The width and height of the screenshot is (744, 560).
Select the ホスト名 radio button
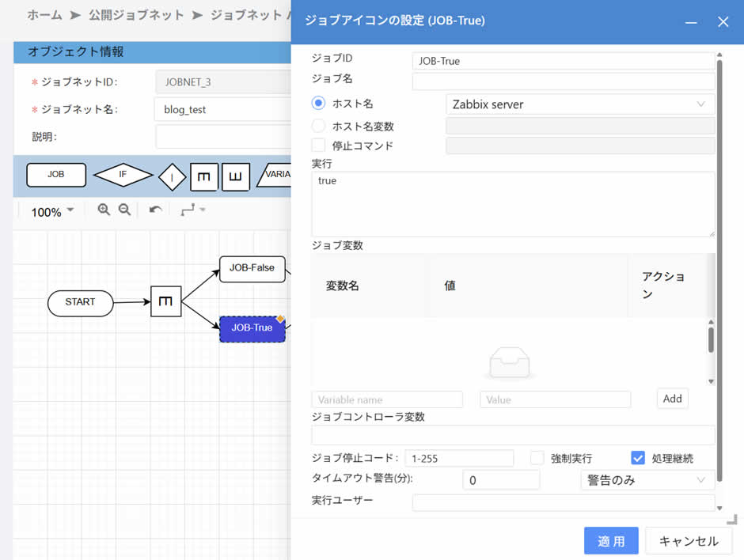[319, 104]
